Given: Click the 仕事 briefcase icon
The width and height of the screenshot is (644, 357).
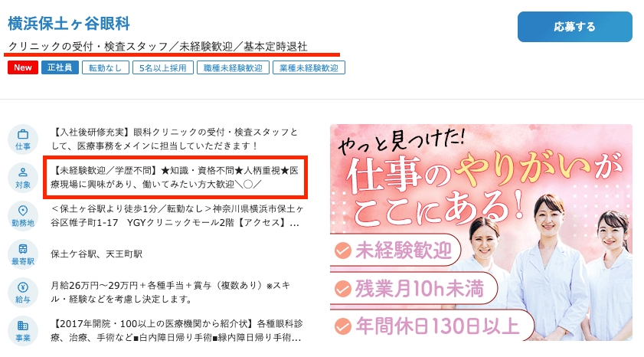Looking at the screenshot, I should click(23, 139).
